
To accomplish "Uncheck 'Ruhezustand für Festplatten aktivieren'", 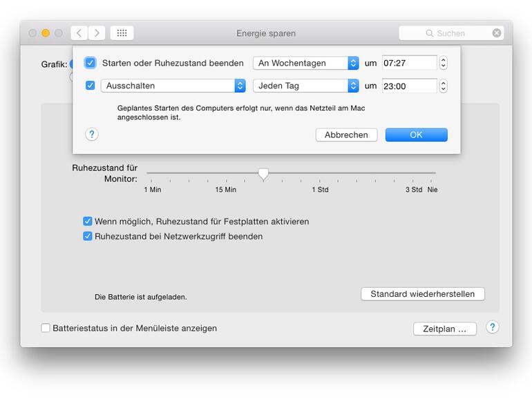I will click(88, 222).
